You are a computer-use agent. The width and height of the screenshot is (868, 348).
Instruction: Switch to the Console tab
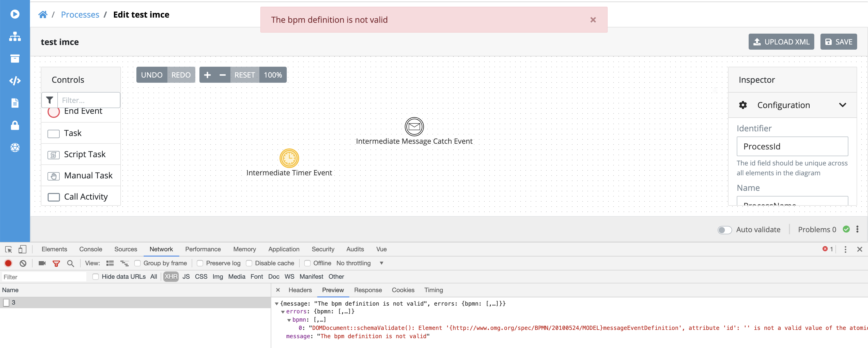click(x=90, y=249)
